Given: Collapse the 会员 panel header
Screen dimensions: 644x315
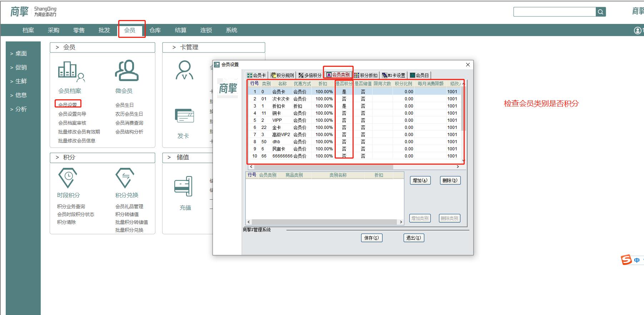Looking at the screenshot, I should tap(103, 47).
